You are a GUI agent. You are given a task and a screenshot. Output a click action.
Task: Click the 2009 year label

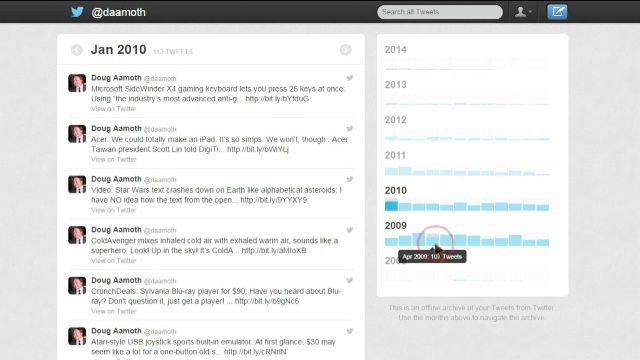396,226
